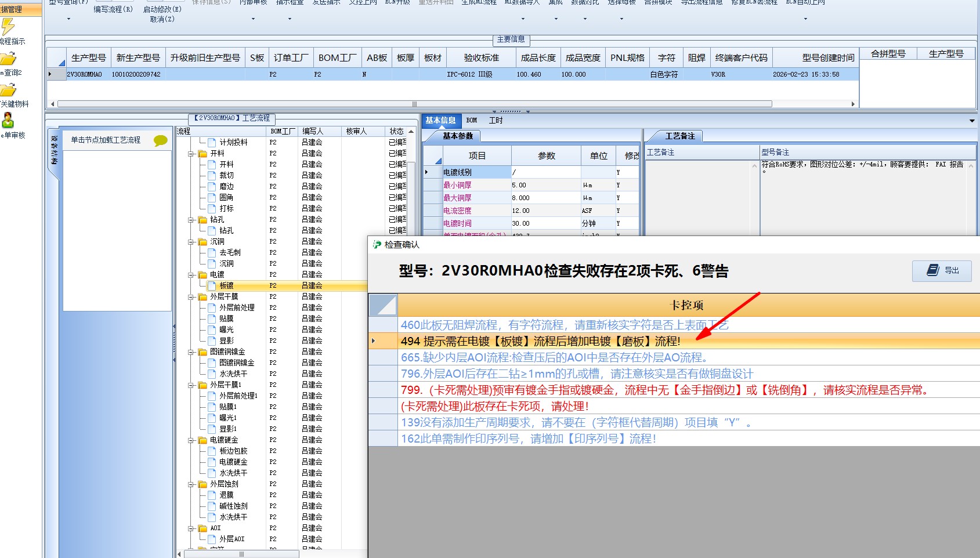Open the 查询2 folder icon in sidebar
This screenshot has width=980, height=558.
coord(8,59)
